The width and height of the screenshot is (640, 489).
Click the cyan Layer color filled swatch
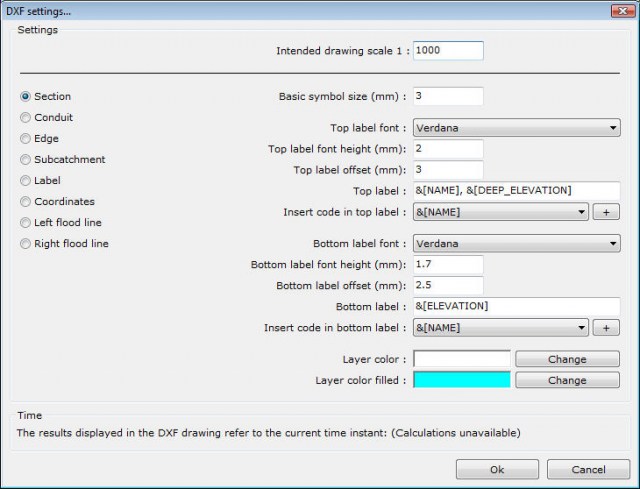point(461,380)
